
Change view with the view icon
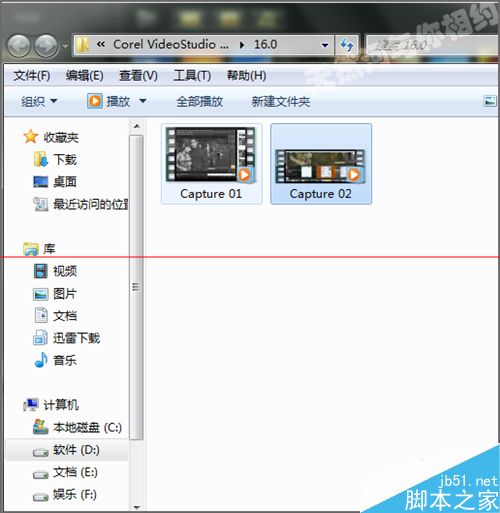[x=490, y=101]
